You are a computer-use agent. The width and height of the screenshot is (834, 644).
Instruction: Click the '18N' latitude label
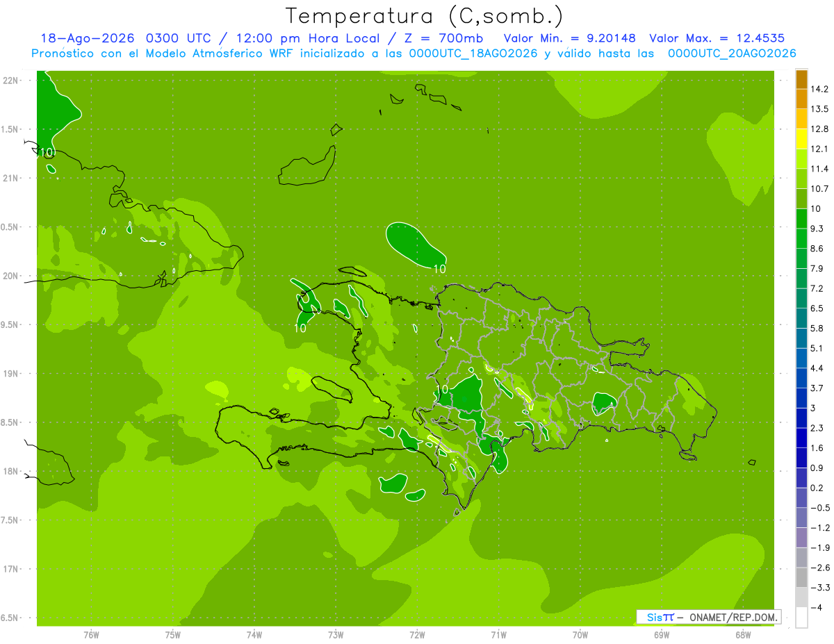[x=11, y=472]
